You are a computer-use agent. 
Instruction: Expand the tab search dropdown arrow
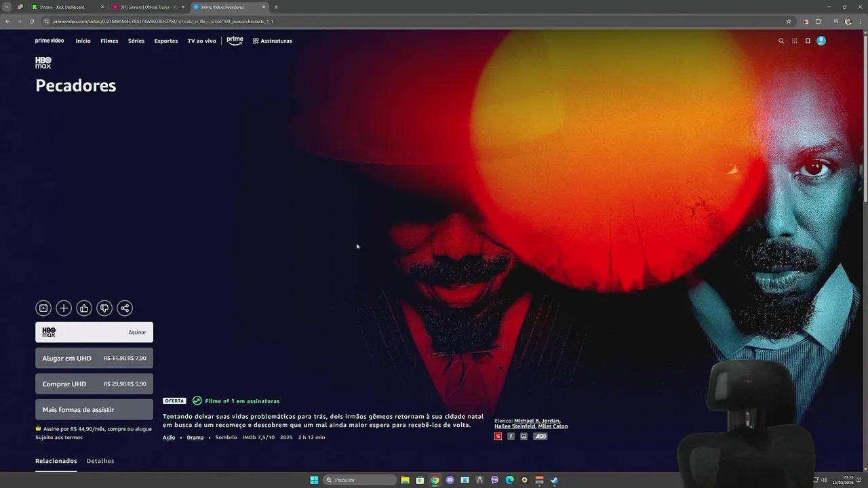[x=7, y=7]
